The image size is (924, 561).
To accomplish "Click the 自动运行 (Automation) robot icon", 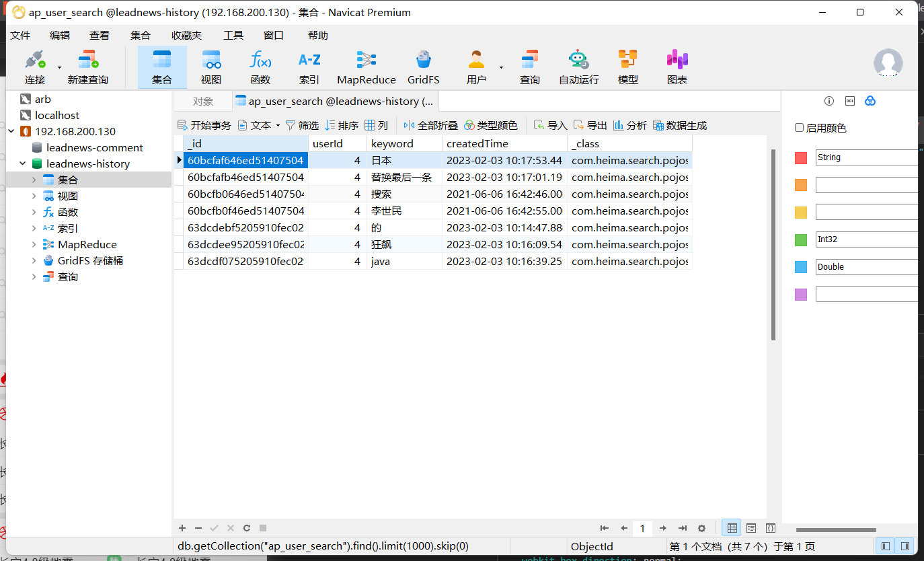I will 578,67.
